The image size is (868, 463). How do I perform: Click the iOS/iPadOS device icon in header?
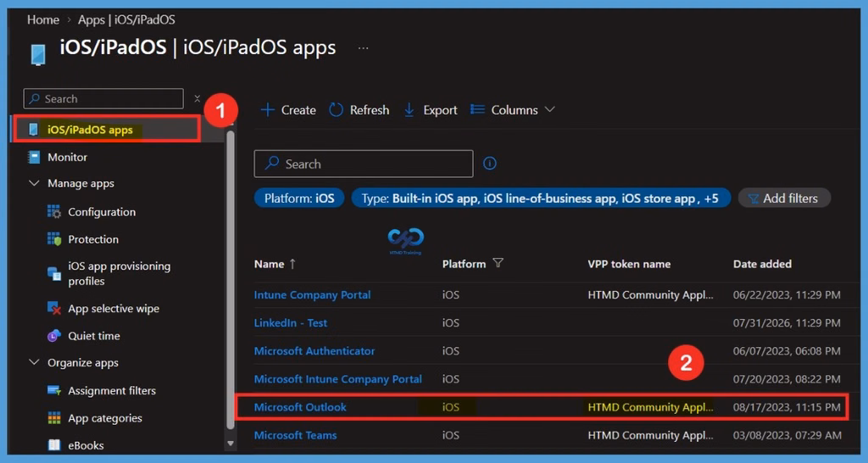pos(37,55)
